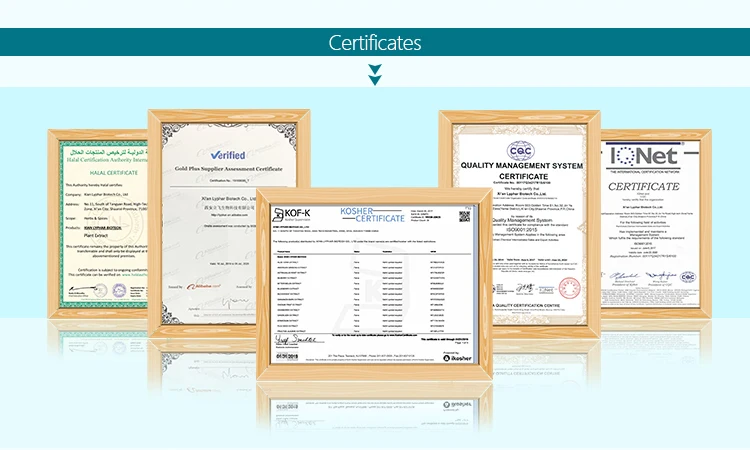The image size is (750, 450).
Task: Click the 'HALAL CERTIFICATE' title text
Action: pos(114,173)
